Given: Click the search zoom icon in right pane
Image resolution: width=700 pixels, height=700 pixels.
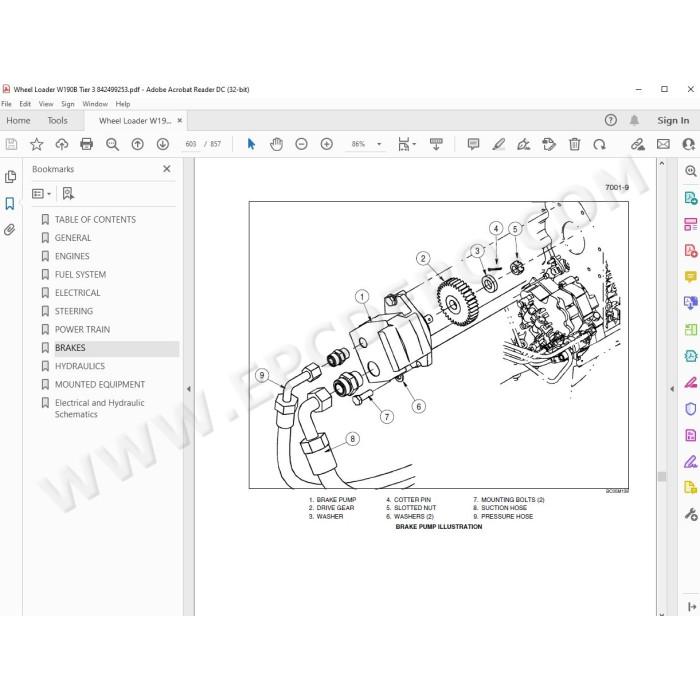Looking at the screenshot, I should [x=691, y=171].
